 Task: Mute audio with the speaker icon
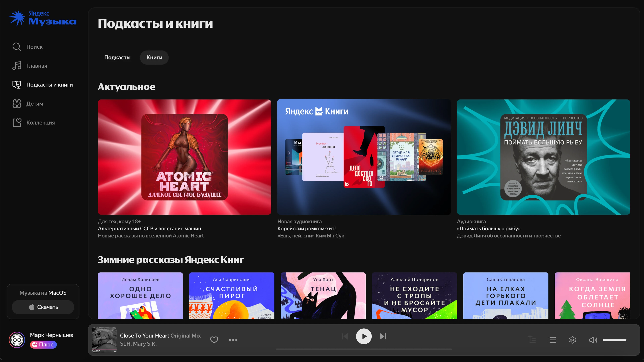tap(593, 340)
